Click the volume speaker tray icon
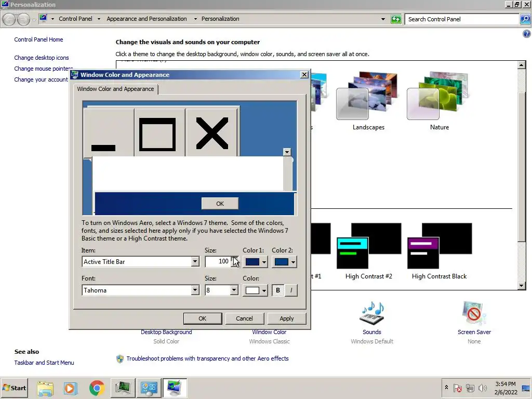Viewport: 532px width, 399px height. coord(482,388)
